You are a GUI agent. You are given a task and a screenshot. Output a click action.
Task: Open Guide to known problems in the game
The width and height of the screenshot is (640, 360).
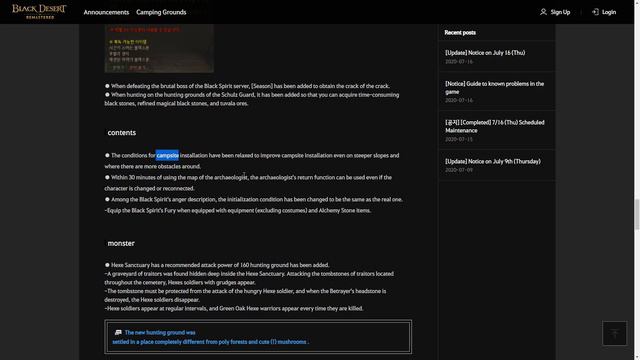[494, 88]
